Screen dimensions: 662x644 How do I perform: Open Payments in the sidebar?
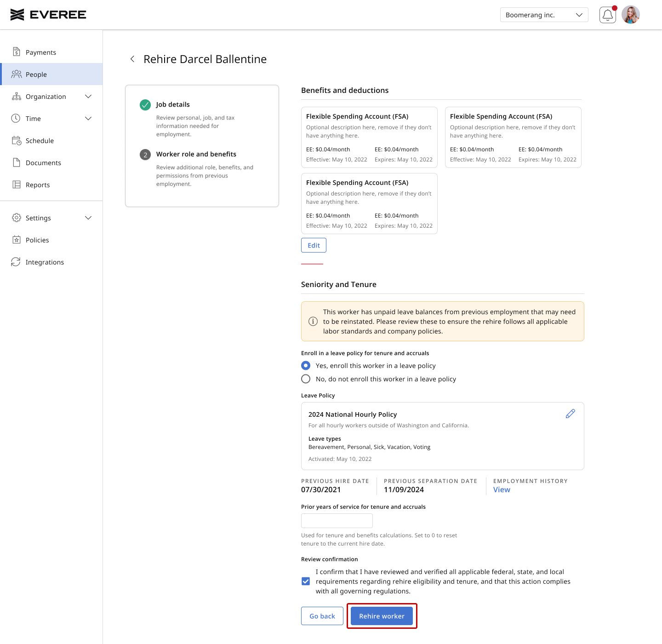click(x=51, y=52)
